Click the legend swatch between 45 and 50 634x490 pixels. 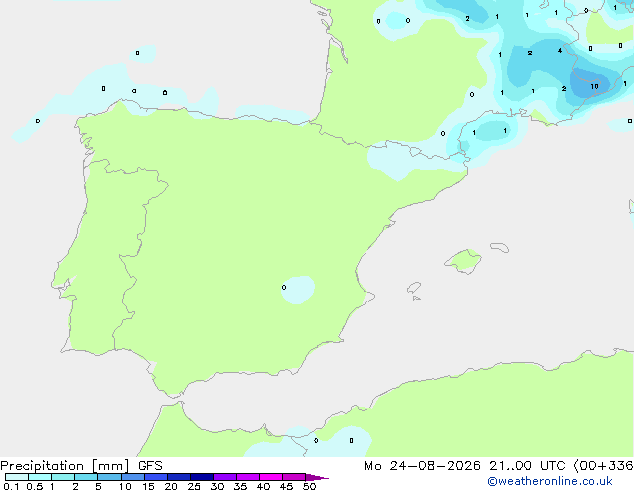pos(294,477)
